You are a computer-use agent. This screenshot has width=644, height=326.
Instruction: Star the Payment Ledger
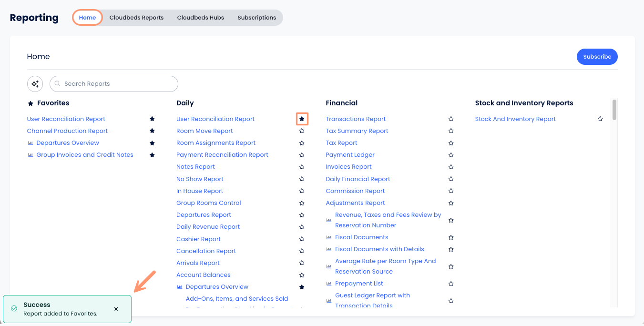coord(451,155)
